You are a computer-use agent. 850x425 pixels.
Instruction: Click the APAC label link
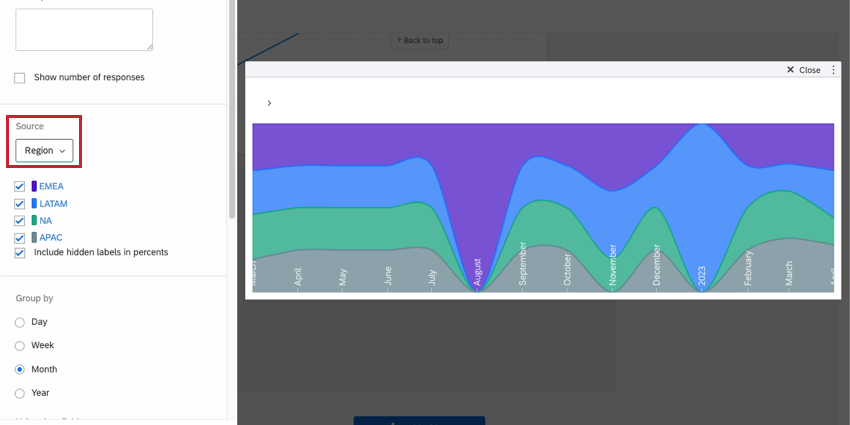coord(51,237)
